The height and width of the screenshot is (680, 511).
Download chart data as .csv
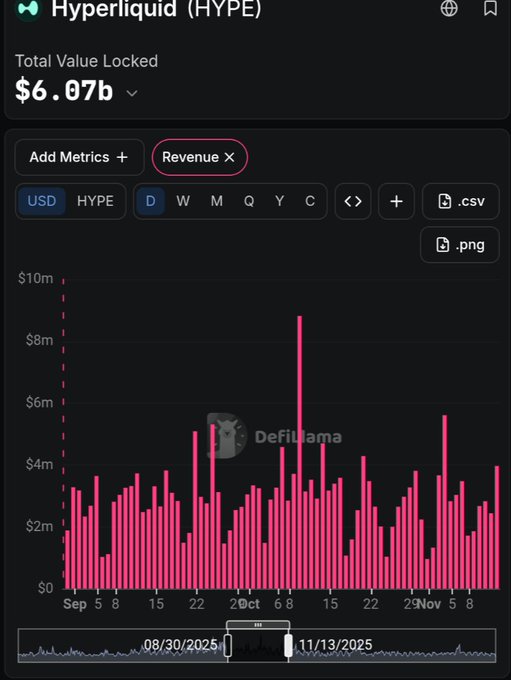pos(461,201)
